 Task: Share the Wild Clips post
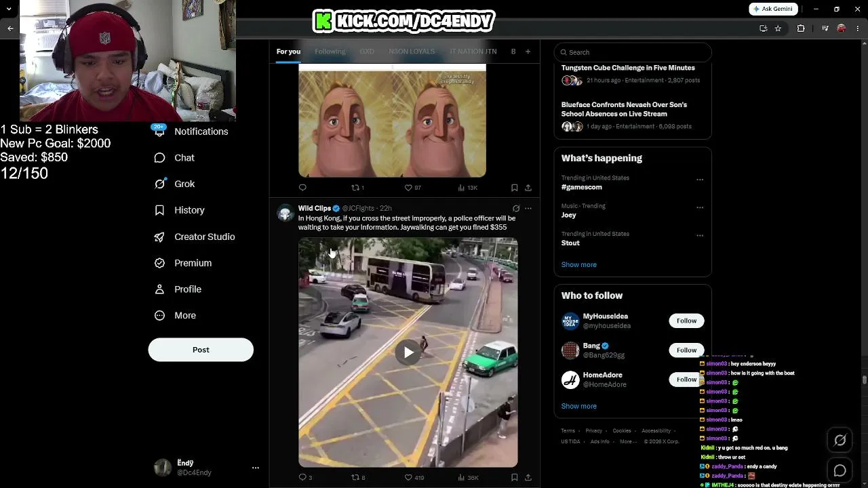pyautogui.click(x=528, y=477)
